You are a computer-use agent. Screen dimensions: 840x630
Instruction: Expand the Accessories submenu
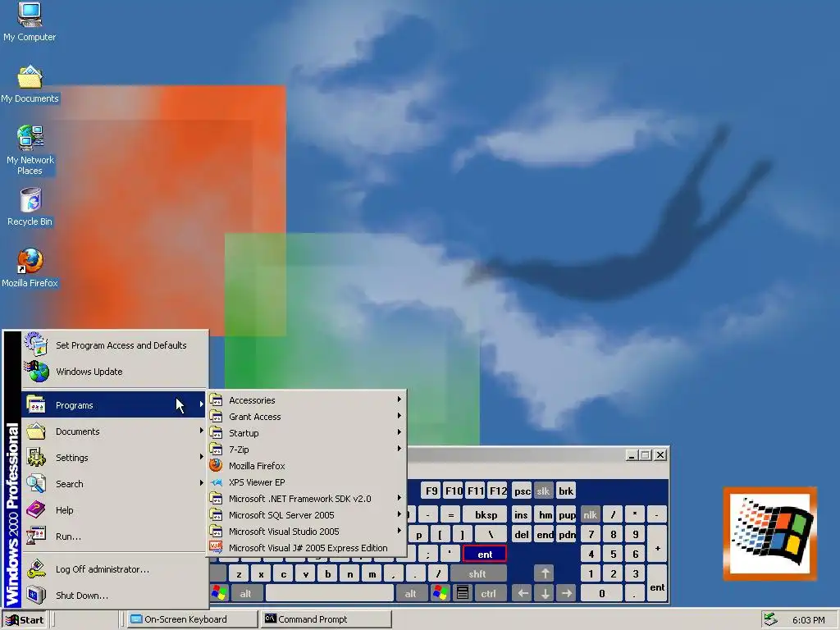(308, 400)
